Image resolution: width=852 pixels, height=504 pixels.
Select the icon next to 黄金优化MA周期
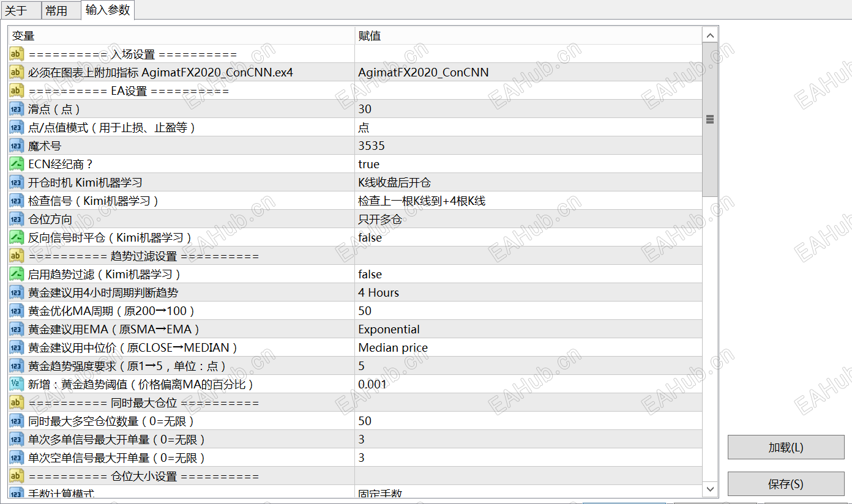(x=17, y=311)
